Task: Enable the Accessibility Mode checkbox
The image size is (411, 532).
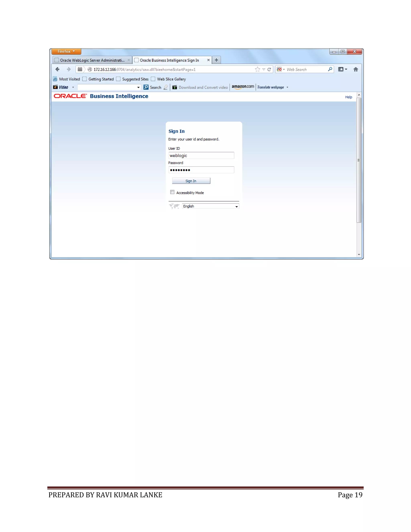Action: coord(172,192)
